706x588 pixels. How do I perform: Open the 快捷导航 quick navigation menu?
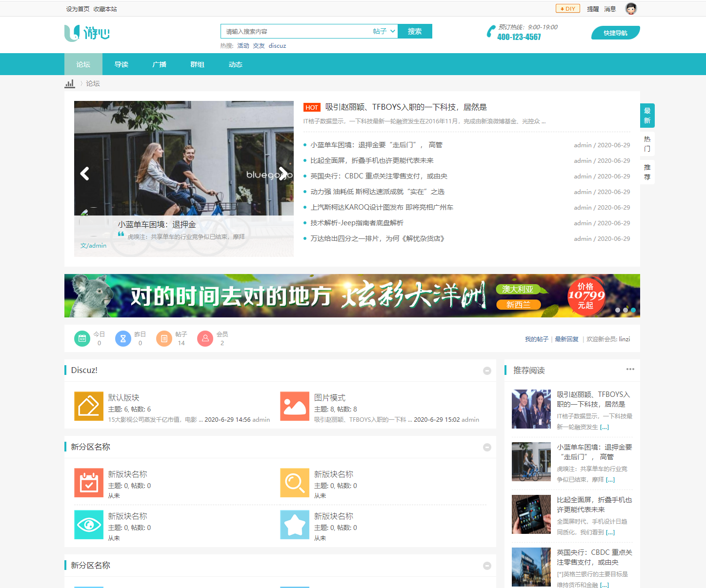pos(615,33)
